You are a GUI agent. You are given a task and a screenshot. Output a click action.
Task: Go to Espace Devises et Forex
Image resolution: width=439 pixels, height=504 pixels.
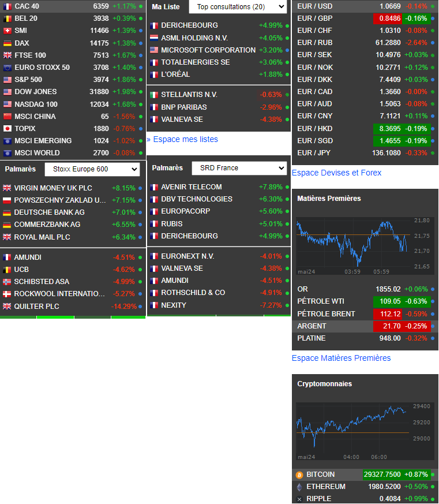[x=336, y=173]
